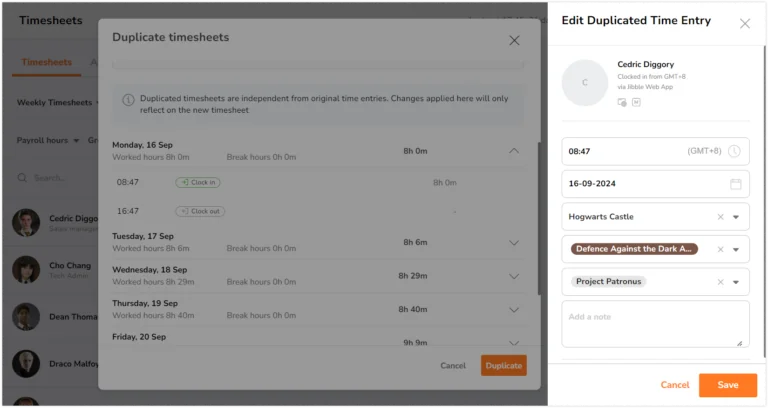768x408 pixels.
Task: Click the M badge icon under Cedric Diggory
Action: coord(636,102)
